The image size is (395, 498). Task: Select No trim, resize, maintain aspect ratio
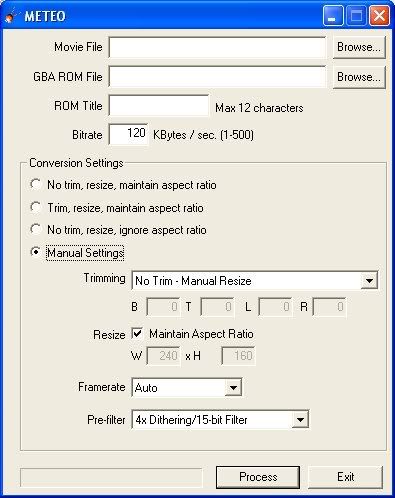coord(36,184)
